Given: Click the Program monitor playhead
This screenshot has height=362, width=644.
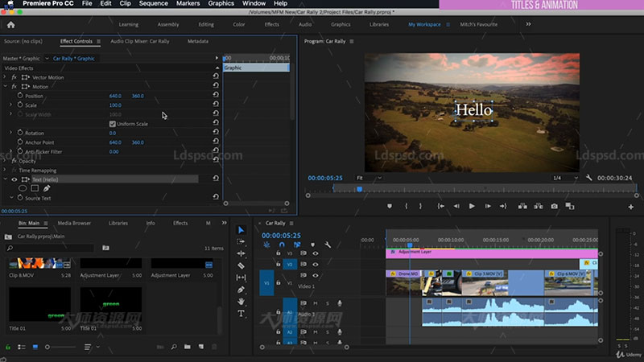Looking at the screenshot, I should [359, 189].
